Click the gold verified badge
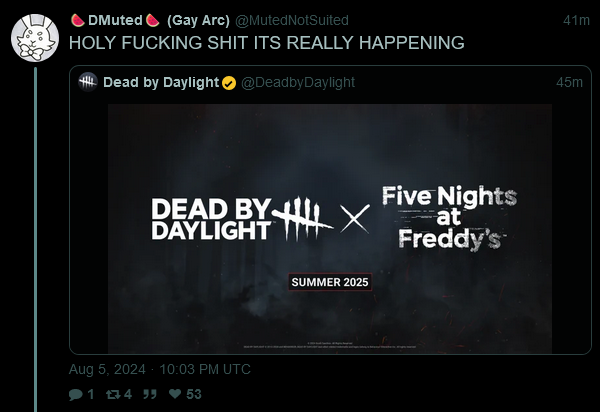600x412 pixels. coord(229,83)
